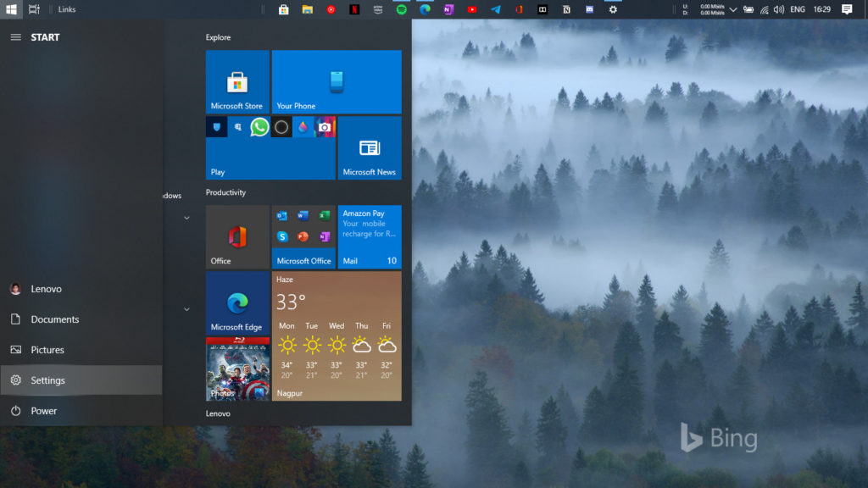868x488 pixels.
Task: Open the Power options menu
Action: (x=81, y=411)
